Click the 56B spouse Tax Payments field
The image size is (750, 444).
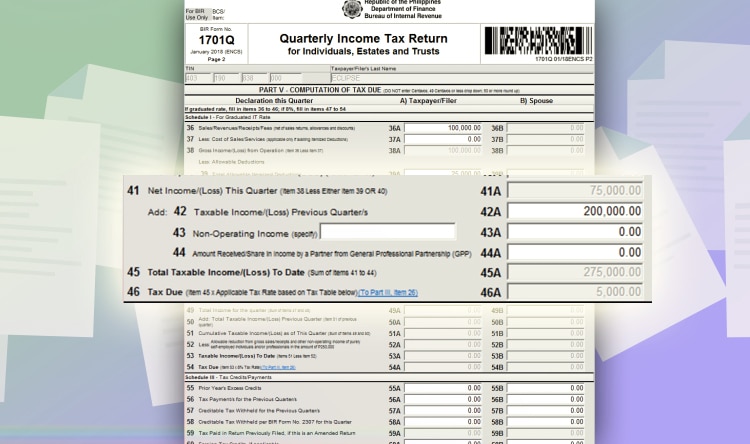coord(546,399)
